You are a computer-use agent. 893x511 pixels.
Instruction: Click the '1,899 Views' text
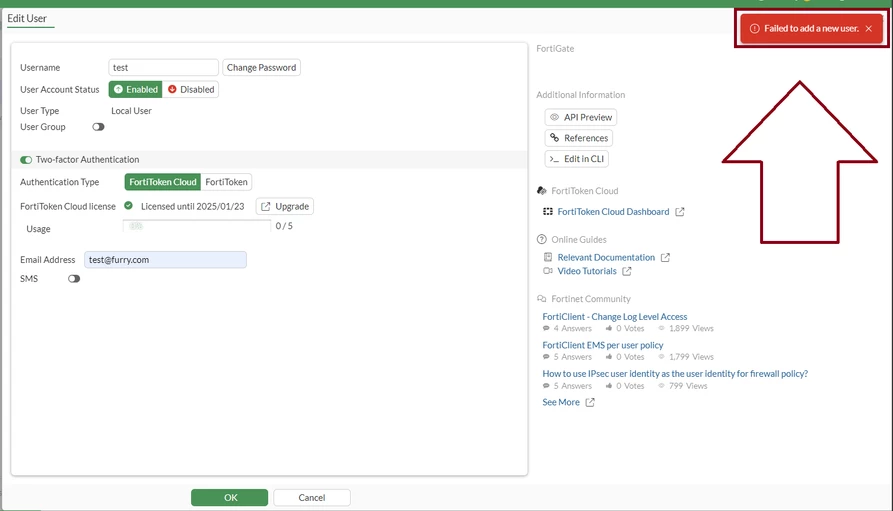[691, 328]
